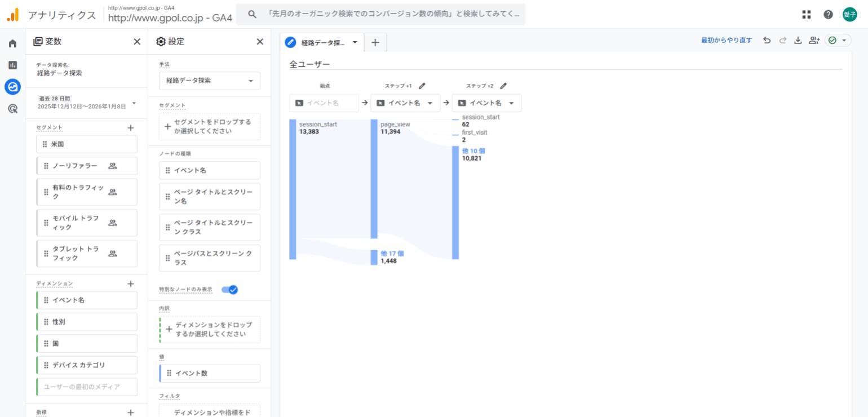
Task: Open the Reports section in the sidebar
Action: click(x=12, y=65)
